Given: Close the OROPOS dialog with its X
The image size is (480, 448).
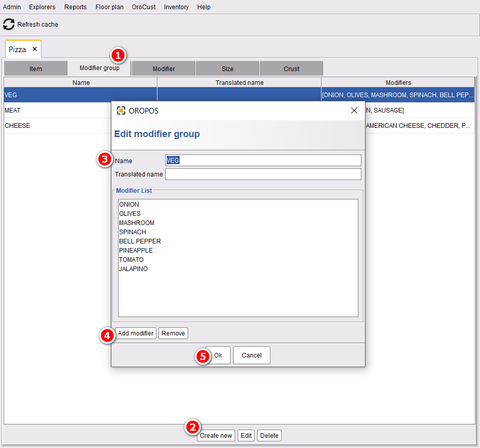Looking at the screenshot, I should [x=354, y=110].
